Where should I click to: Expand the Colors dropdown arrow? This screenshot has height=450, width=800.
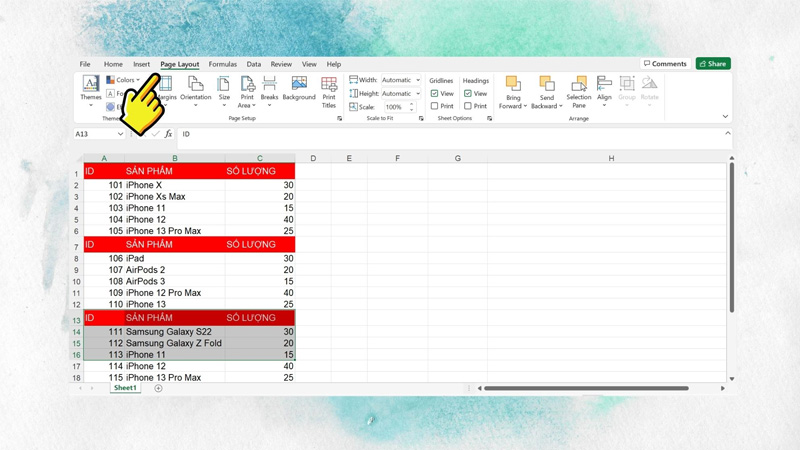tap(138, 80)
